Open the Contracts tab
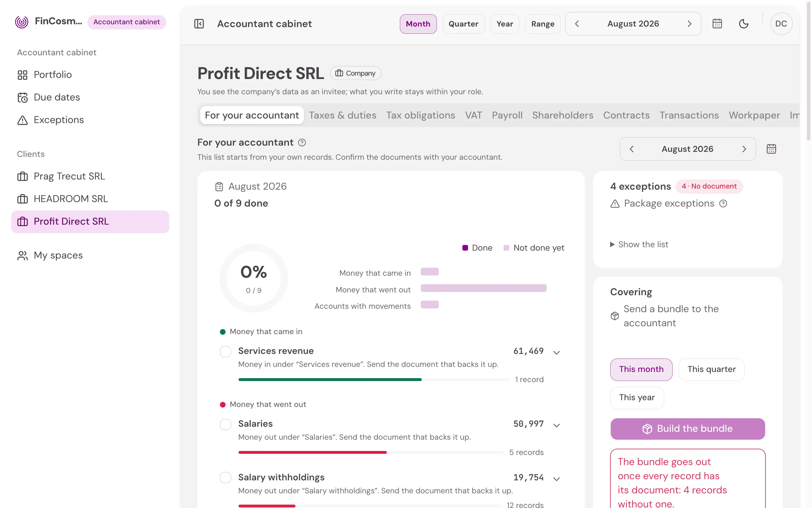Image resolution: width=812 pixels, height=508 pixels. point(626,116)
